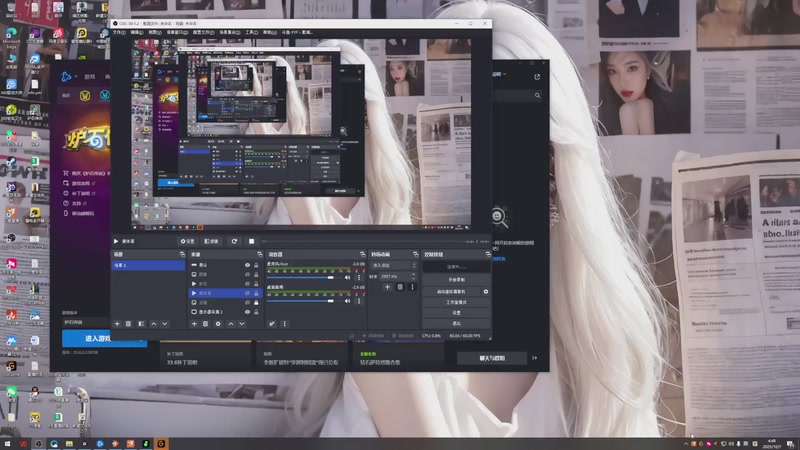Open Battle.net game version dropdown
This screenshot has height=450, width=800.
(85, 322)
